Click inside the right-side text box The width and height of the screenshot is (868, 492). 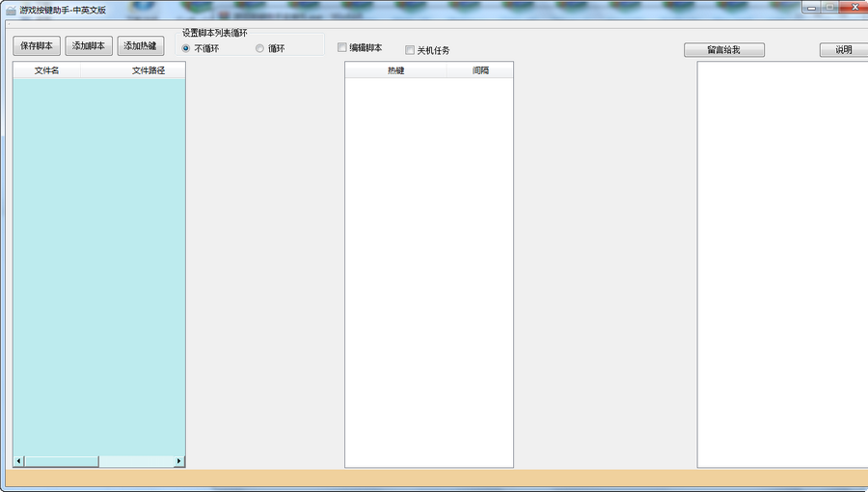click(782, 264)
